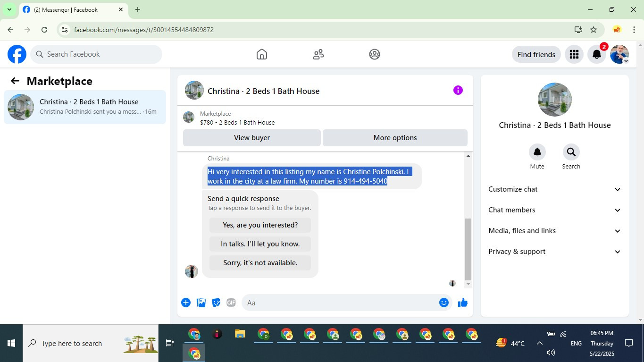Click the browser Reload icon
The image size is (644, 362).
tap(44, 30)
